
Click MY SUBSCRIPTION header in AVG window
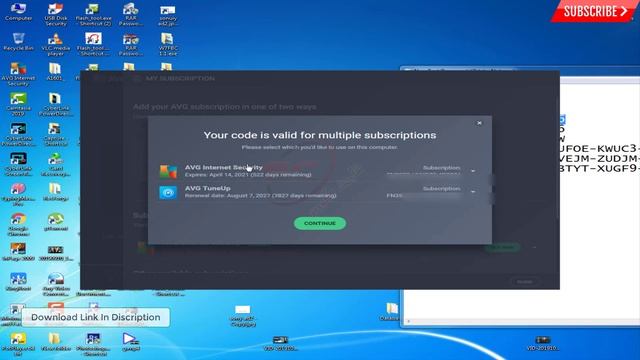pyautogui.click(x=180, y=78)
